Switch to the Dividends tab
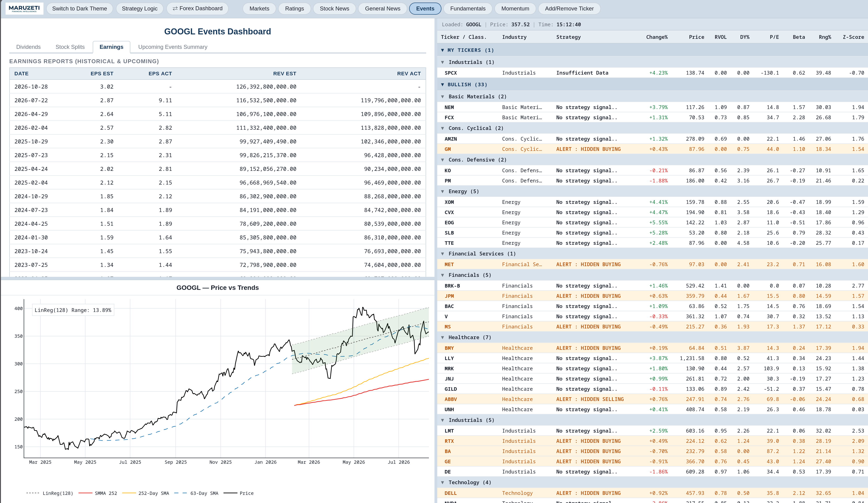The width and height of the screenshot is (868, 503). pyautogui.click(x=28, y=47)
